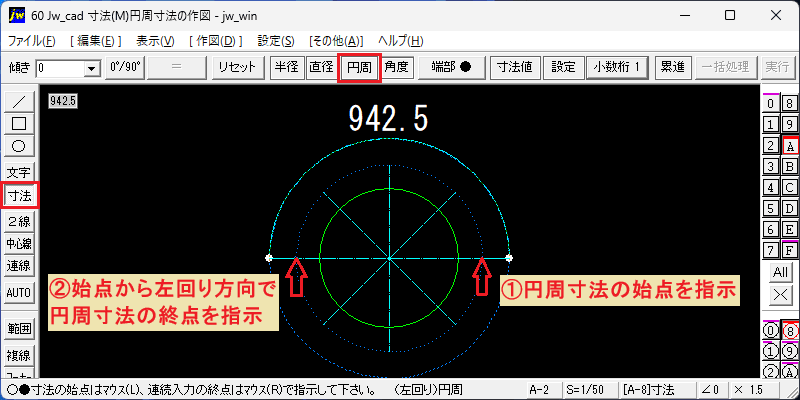Open the 作図(D) menu
The width and height of the screenshot is (800, 400).
[x=215, y=41]
